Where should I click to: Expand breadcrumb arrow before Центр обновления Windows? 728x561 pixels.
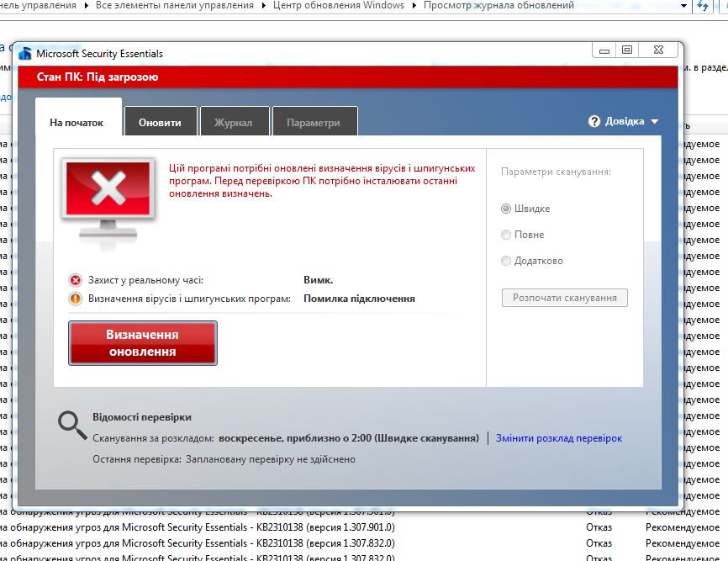point(263,6)
